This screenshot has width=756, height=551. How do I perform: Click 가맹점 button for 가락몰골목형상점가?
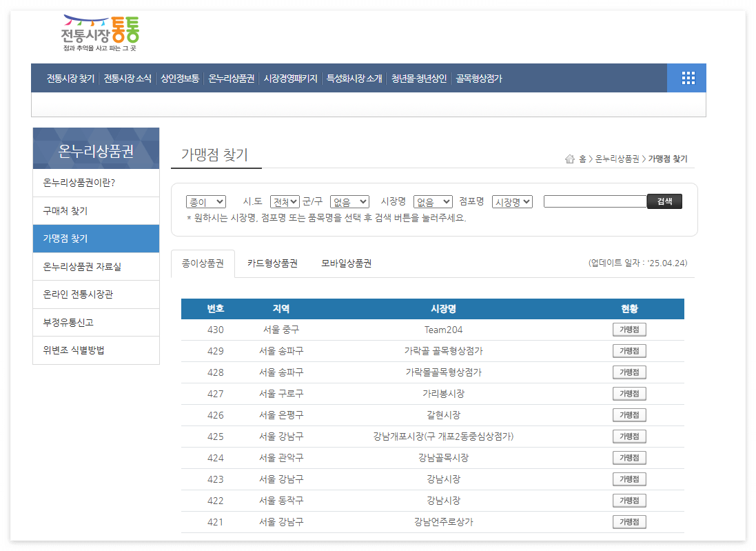point(629,372)
